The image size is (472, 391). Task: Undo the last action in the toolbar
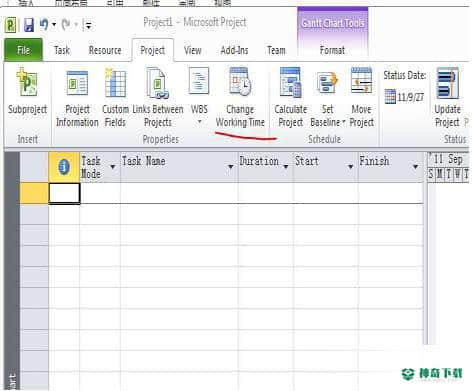coord(44,24)
